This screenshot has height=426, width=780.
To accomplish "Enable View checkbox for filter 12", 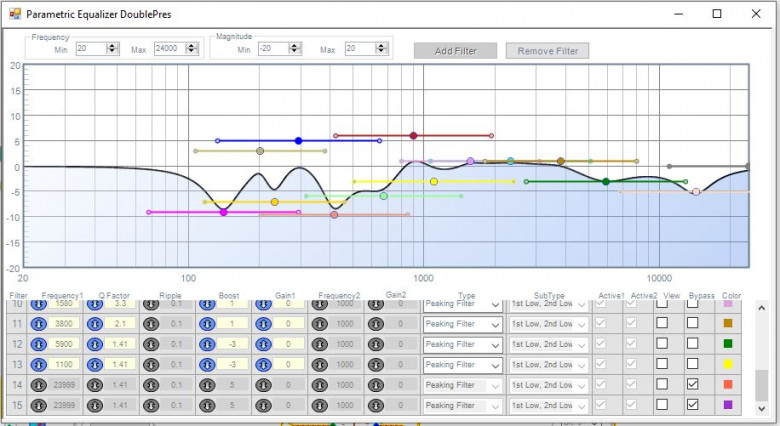I will (x=662, y=343).
